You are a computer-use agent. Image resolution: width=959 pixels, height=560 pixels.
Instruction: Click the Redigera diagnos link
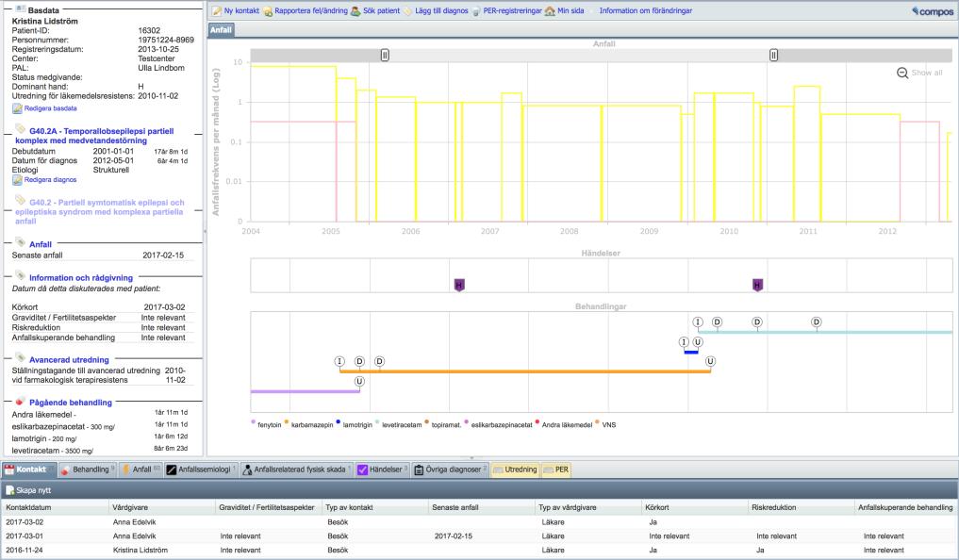(51, 180)
